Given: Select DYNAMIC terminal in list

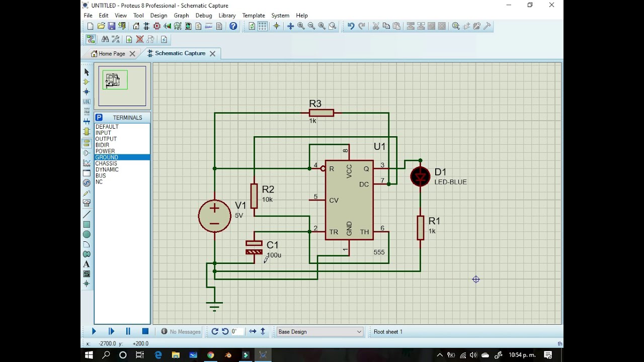Looking at the screenshot, I should point(122,169).
